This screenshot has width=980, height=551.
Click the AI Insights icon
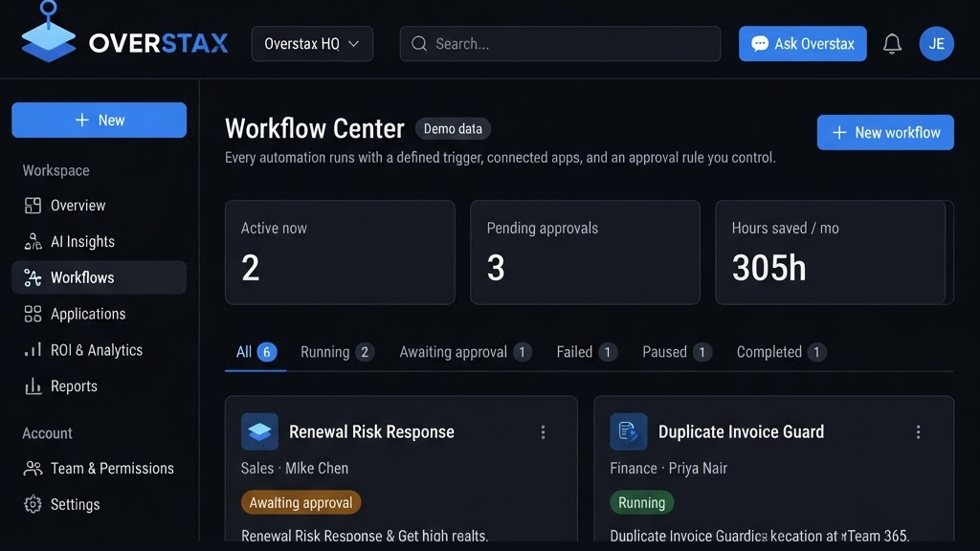[33, 242]
